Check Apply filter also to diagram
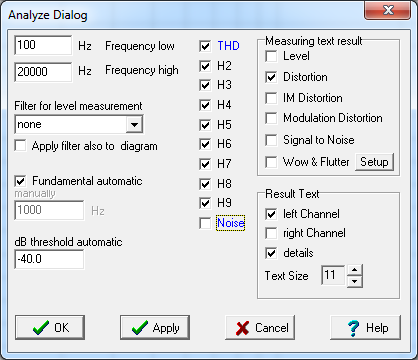Screen dimensions: 418x360 coord(20,146)
